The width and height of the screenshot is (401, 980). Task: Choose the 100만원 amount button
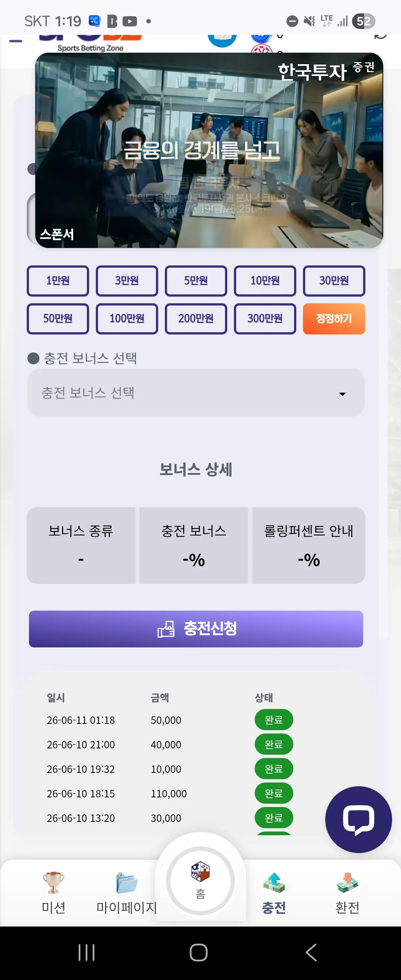click(x=127, y=318)
